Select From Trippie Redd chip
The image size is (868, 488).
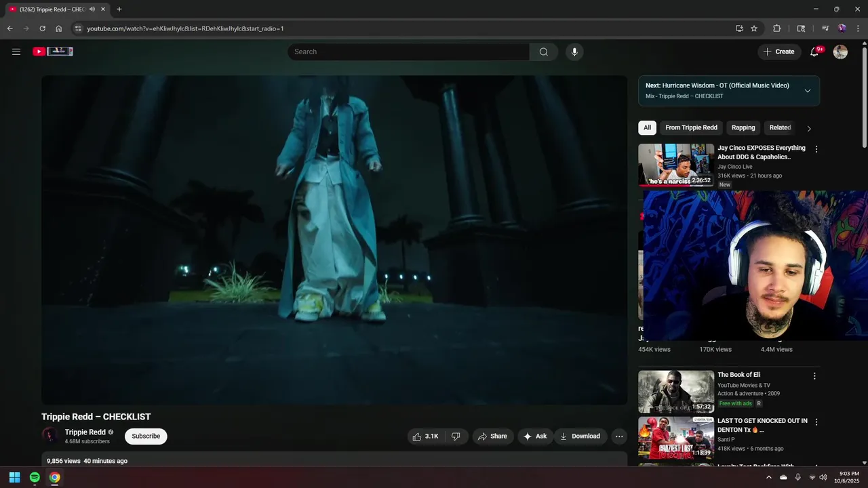[x=691, y=127]
